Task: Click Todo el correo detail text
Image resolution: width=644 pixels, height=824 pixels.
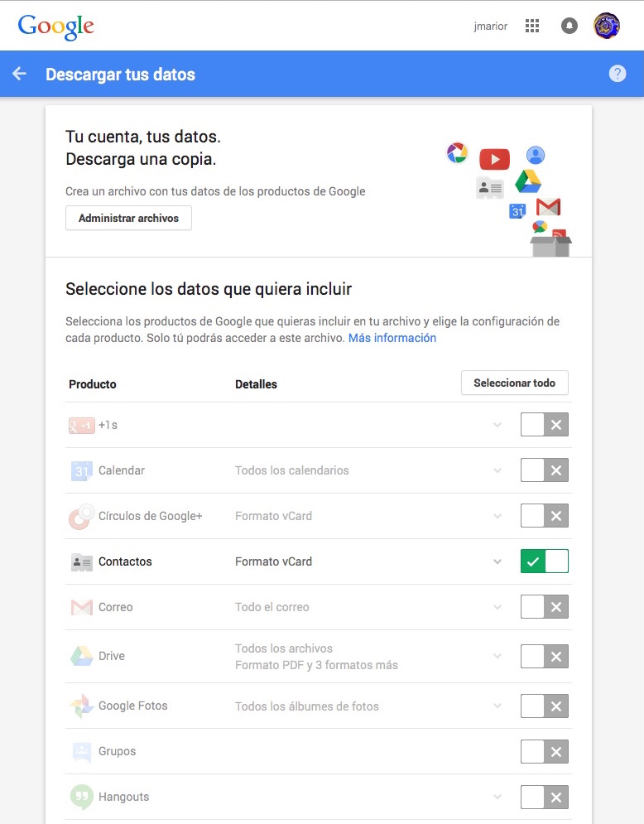Action: coord(272,607)
